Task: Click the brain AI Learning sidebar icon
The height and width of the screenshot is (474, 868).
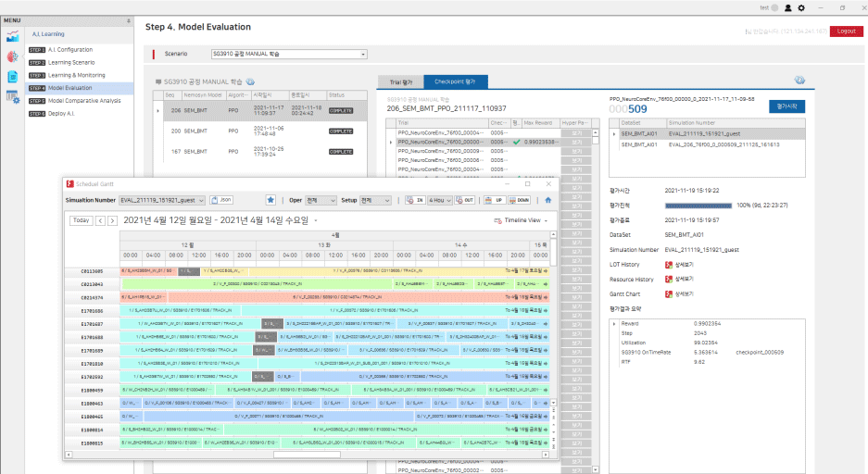Action: [13, 56]
